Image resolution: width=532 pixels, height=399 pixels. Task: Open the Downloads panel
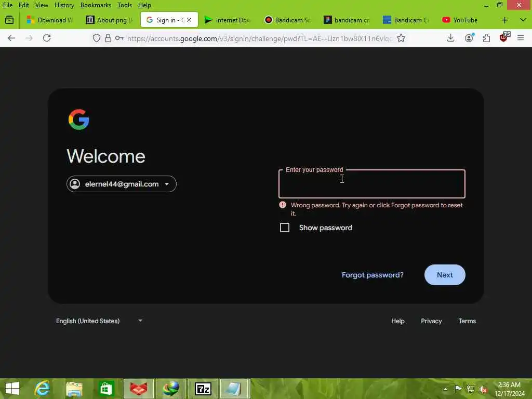tap(450, 38)
